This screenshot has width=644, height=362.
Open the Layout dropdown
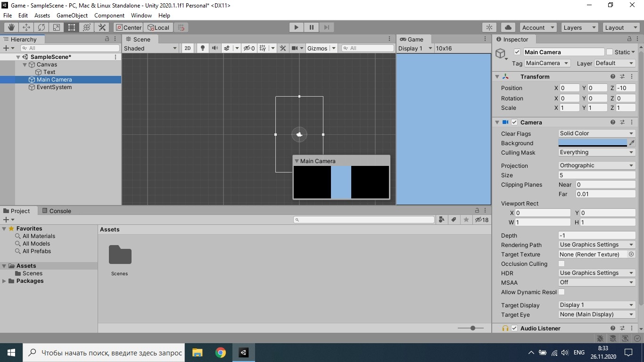coord(621,27)
